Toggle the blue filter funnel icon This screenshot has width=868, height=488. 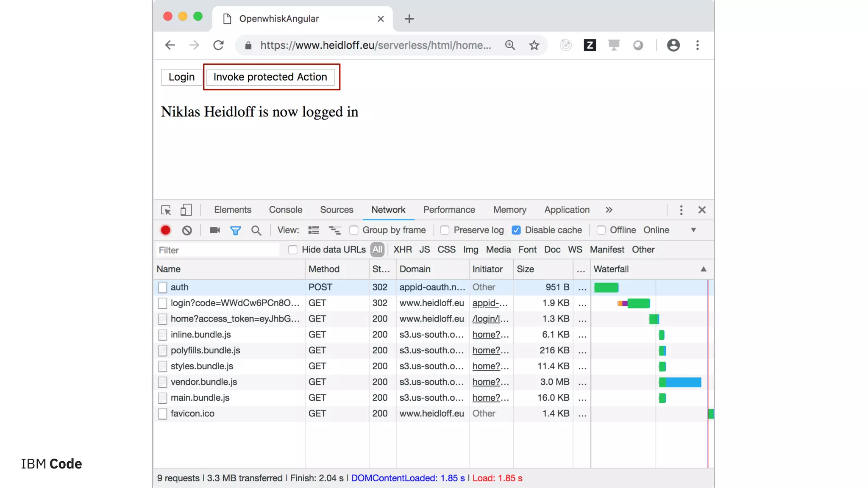pos(235,230)
